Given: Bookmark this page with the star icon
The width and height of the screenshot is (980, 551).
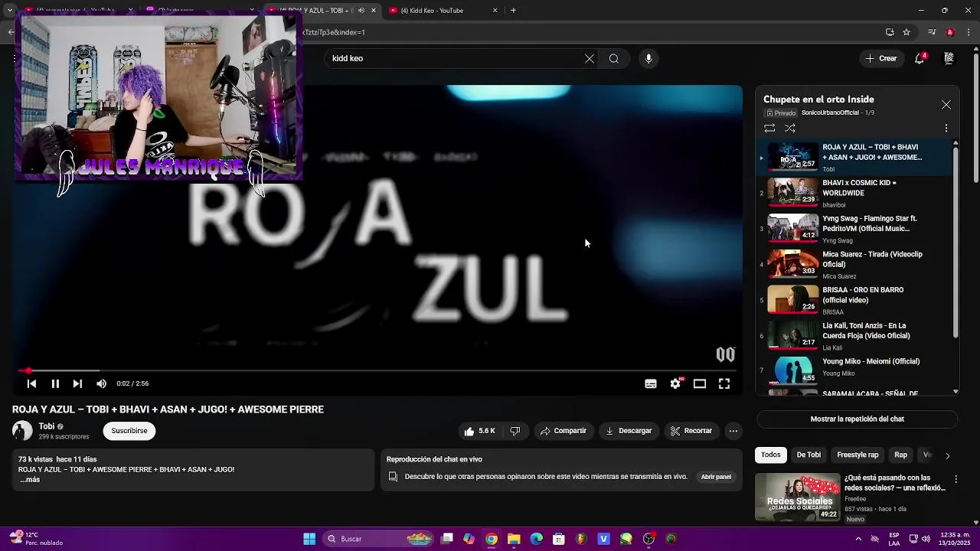Looking at the screenshot, I should 906,32.
